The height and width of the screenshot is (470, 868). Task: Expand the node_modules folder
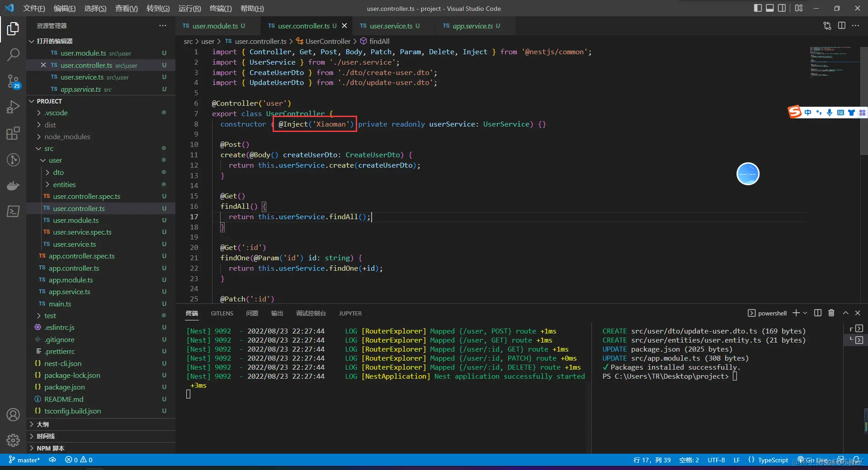pos(67,136)
